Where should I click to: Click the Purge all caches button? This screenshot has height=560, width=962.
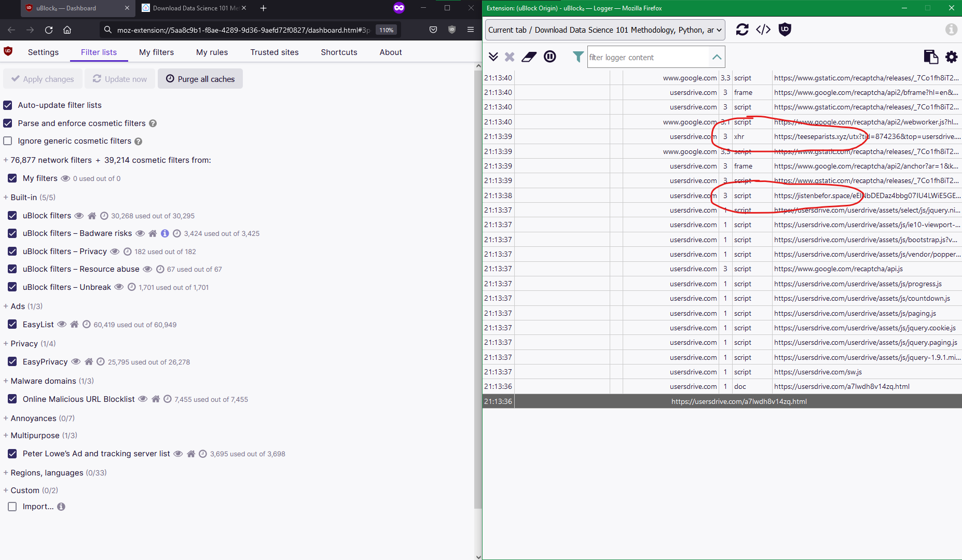(x=200, y=78)
